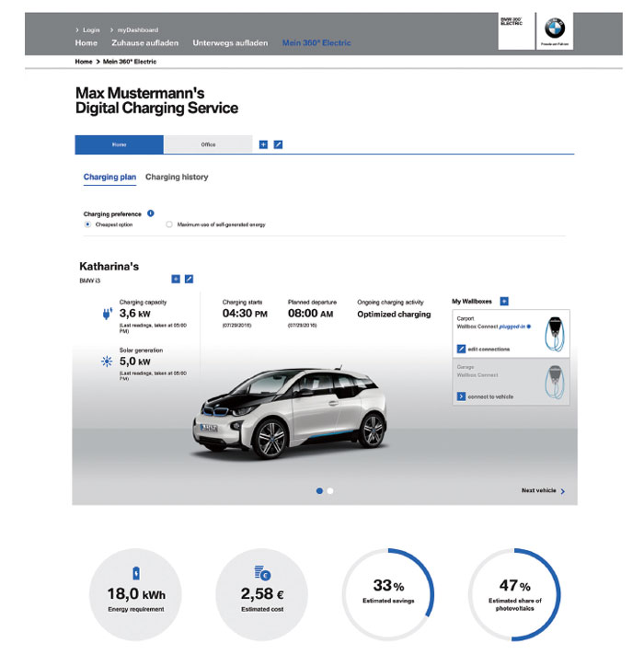This screenshot has height=654, width=644.
Task: Select the Charging history tab
Action: (177, 177)
